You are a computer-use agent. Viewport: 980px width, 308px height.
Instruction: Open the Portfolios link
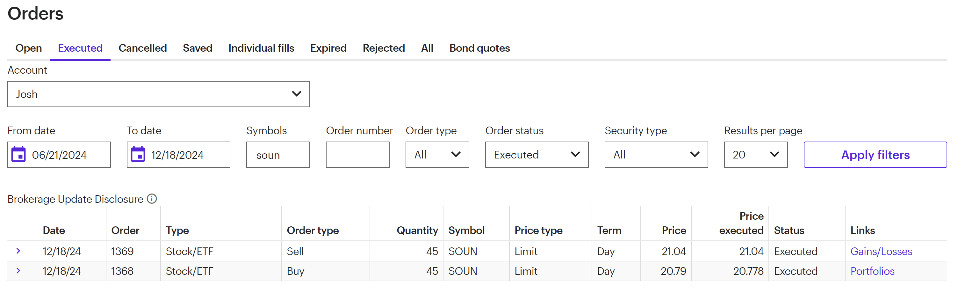[872, 271]
